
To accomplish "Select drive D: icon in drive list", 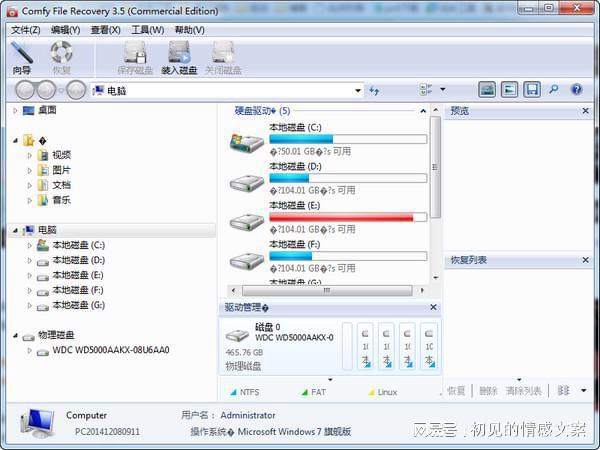I will pos(247,183).
